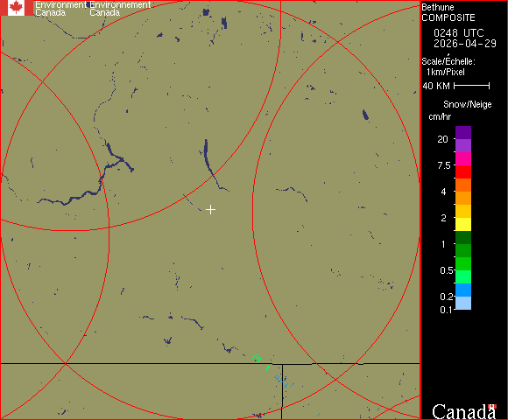Click the Scale/Échelle 1km/Pixel label
The image size is (508, 420).
[448, 66]
